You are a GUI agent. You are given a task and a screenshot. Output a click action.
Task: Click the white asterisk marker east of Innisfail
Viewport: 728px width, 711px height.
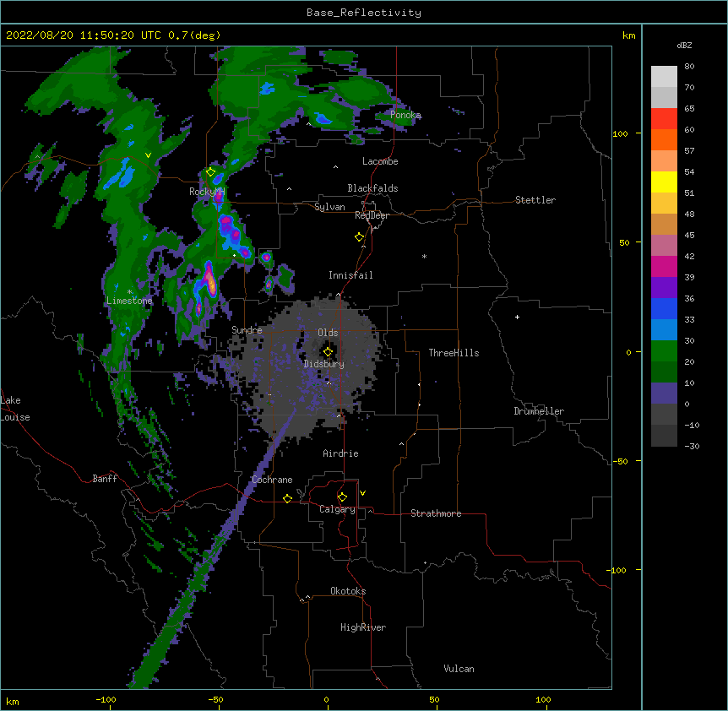click(424, 256)
